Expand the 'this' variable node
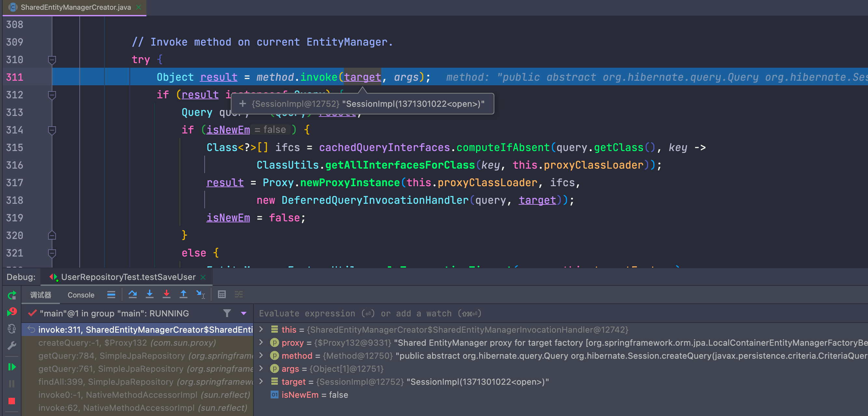The width and height of the screenshot is (868, 416). pyautogui.click(x=261, y=329)
